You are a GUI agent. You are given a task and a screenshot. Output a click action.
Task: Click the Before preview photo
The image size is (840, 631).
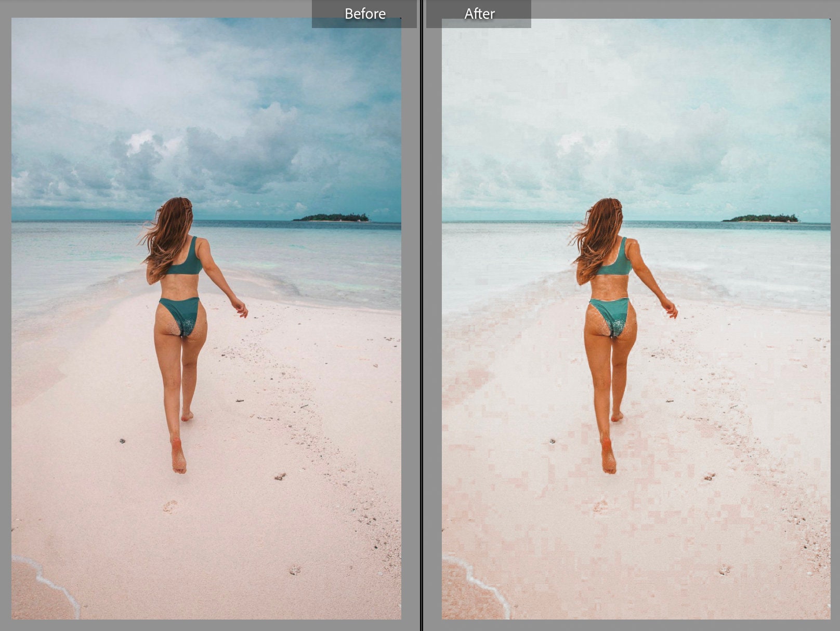[x=206, y=319]
